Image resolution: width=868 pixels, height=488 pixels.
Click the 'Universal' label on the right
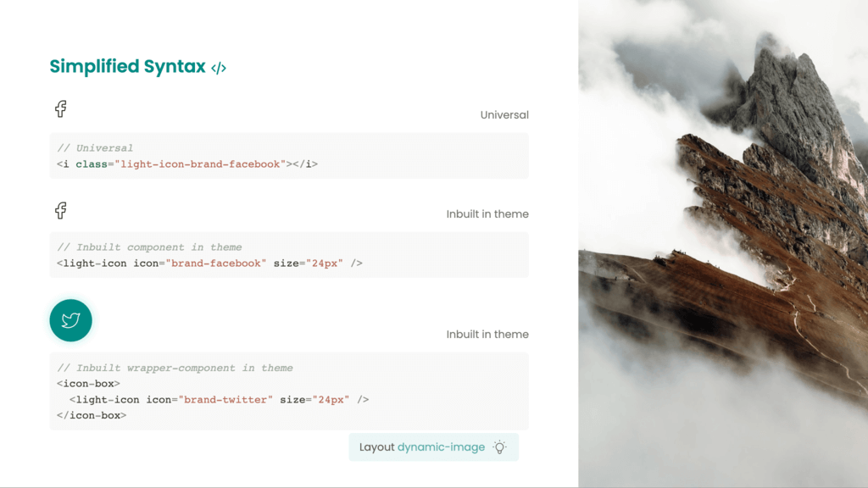[x=504, y=115]
